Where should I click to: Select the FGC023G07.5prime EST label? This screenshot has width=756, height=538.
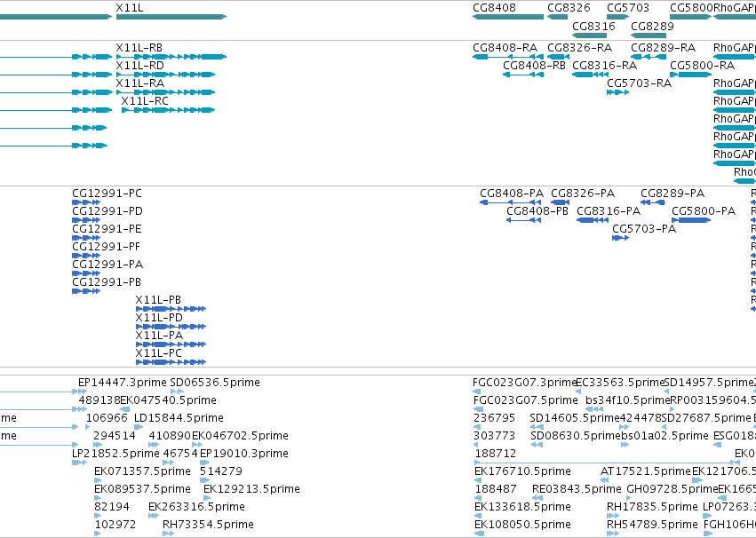tap(525, 400)
